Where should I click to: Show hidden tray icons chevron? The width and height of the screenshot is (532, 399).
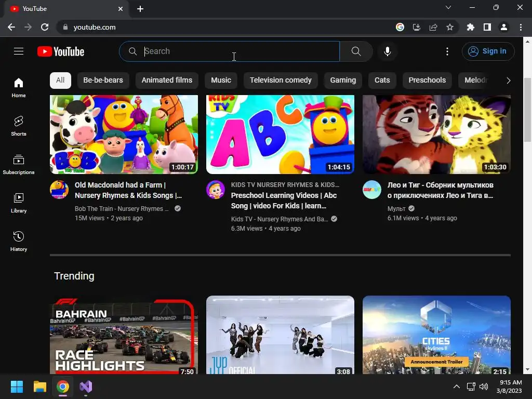(457, 387)
